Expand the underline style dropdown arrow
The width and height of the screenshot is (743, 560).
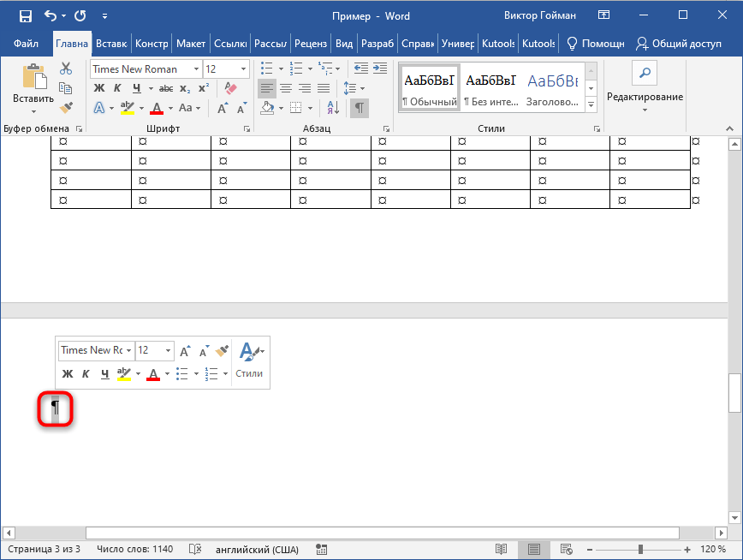pos(151,89)
